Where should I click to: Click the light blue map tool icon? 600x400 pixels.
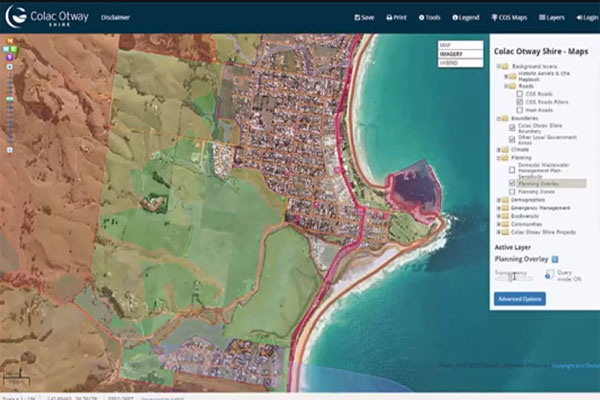(x=6, y=49)
